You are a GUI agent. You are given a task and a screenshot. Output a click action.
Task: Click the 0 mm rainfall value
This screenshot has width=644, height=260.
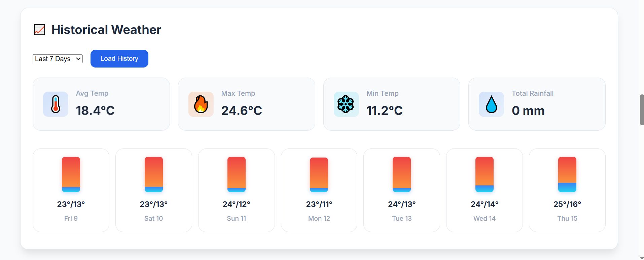tap(528, 111)
